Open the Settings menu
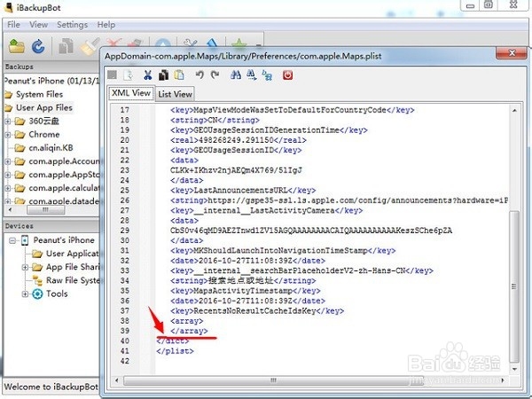532x399 pixels. point(73,25)
